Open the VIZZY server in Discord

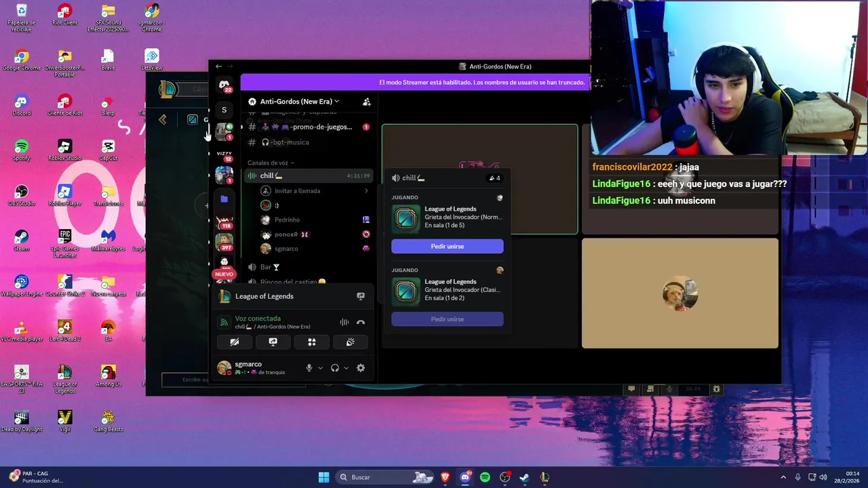pyautogui.click(x=224, y=154)
